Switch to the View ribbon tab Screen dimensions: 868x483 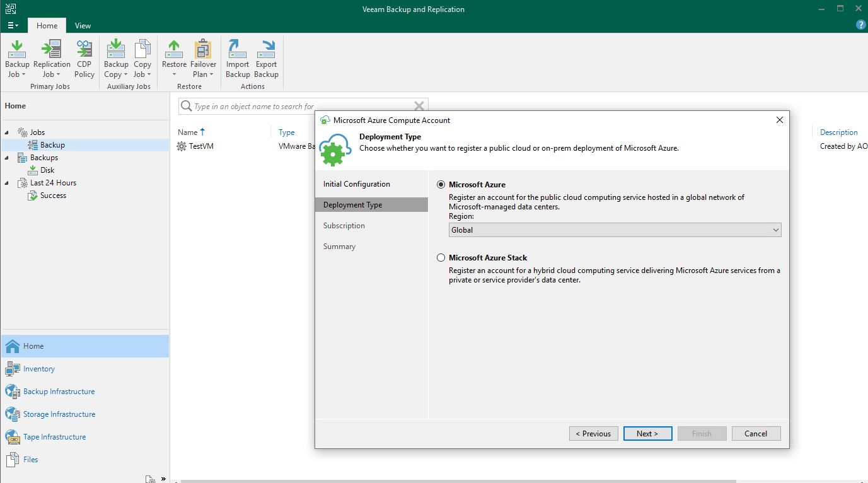coord(83,26)
